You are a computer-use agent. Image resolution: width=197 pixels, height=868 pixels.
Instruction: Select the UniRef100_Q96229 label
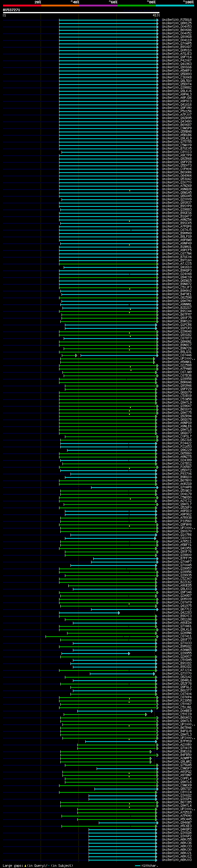tap(177, 450)
